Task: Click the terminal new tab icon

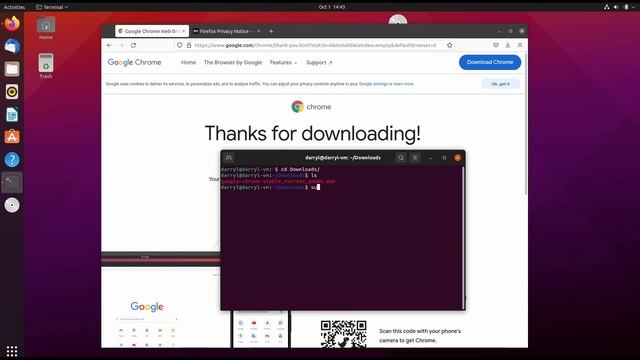Action: coord(229,158)
